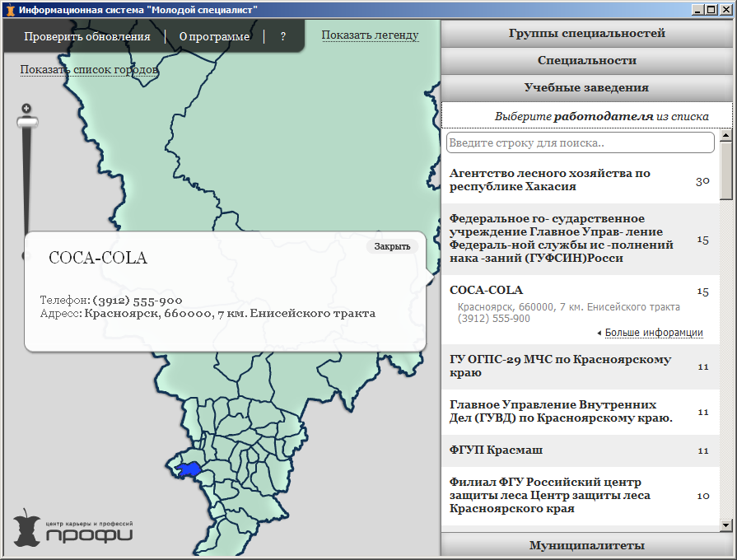Click scrollbar up arrow in employer list

coord(726,136)
